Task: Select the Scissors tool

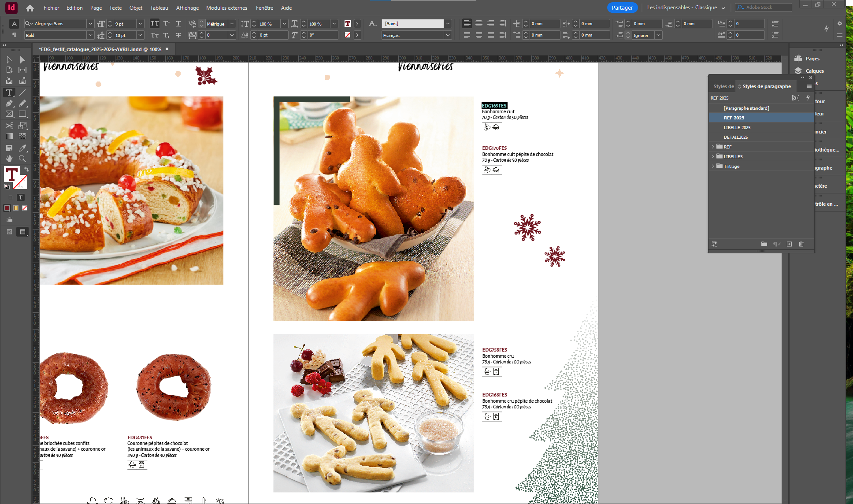Action: (9, 126)
